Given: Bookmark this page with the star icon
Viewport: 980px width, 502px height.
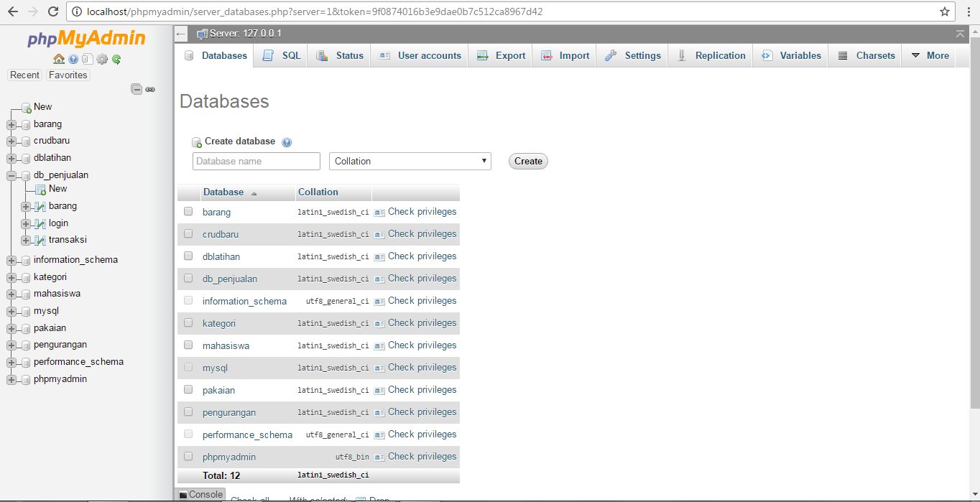Looking at the screenshot, I should pyautogui.click(x=945, y=11).
